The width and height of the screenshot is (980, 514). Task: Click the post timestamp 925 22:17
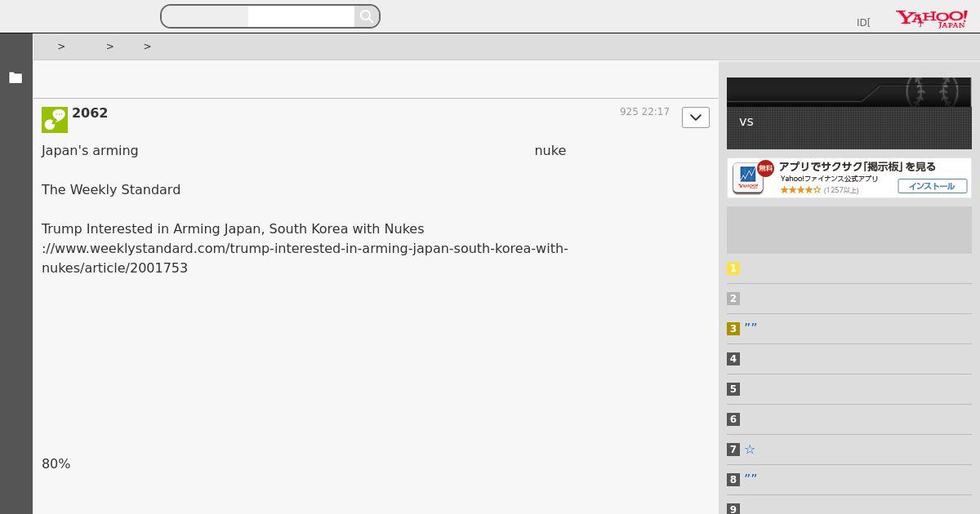[644, 112]
